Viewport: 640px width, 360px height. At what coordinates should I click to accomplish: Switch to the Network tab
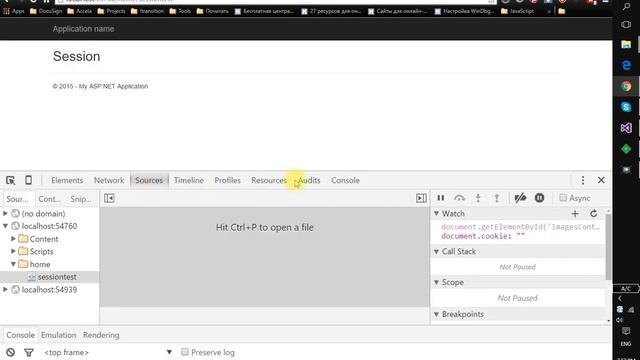click(x=109, y=180)
